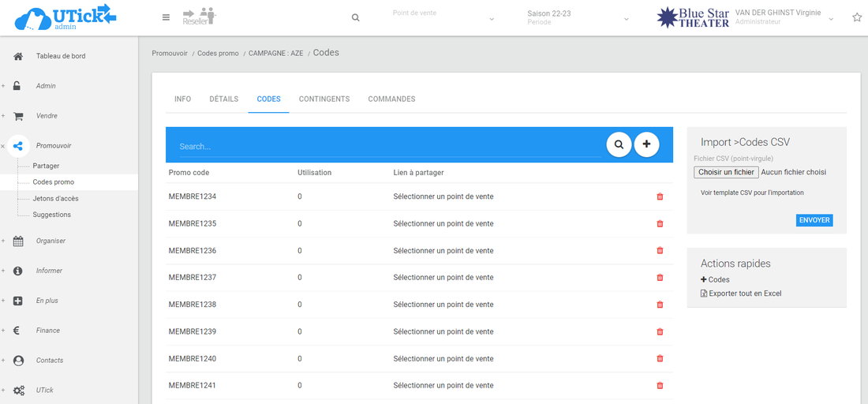This screenshot has width=868, height=404.
Task: Click the Choisir un fichier button
Action: 726,172
